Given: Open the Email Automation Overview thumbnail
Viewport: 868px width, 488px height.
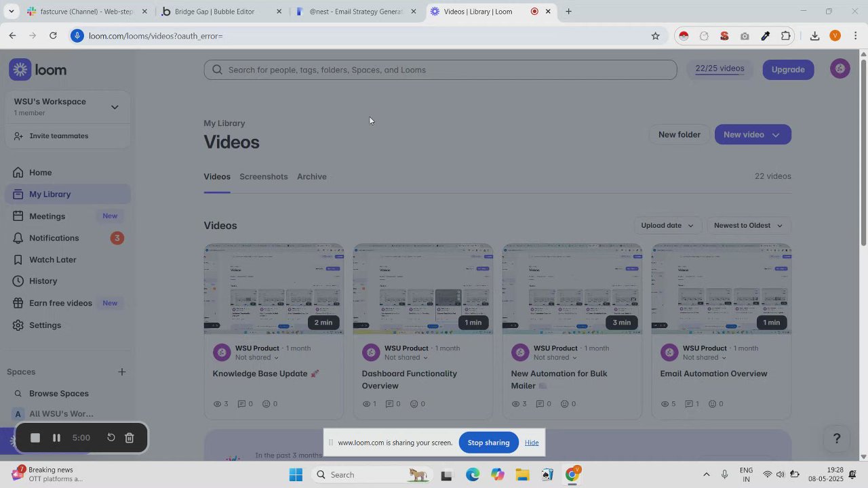Looking at the screenshot, I should [722, 289].
